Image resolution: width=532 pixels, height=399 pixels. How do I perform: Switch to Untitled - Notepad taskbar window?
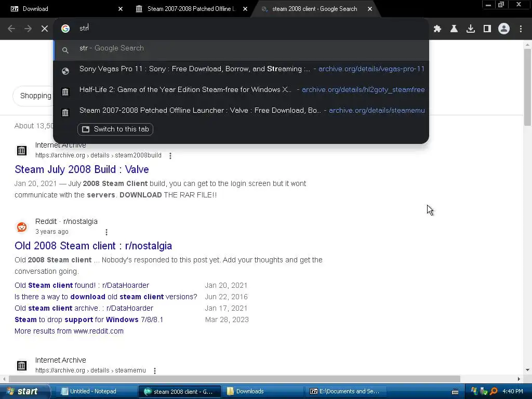[x=95, y=392]
